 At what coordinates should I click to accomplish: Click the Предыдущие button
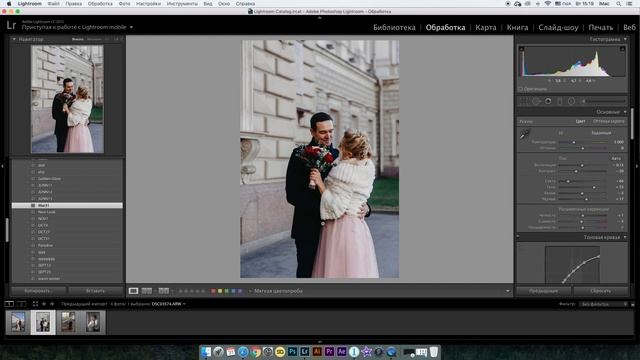click(543, 291)
